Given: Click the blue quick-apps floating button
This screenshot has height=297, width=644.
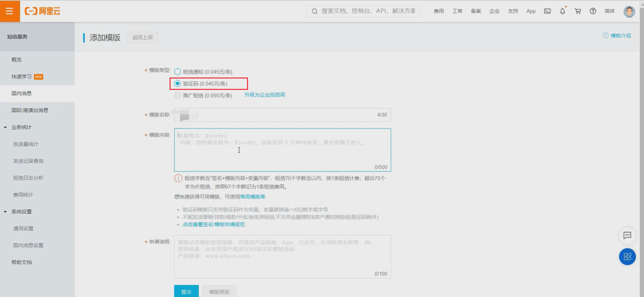Looking at the screenshot, I should pos(627,257).
